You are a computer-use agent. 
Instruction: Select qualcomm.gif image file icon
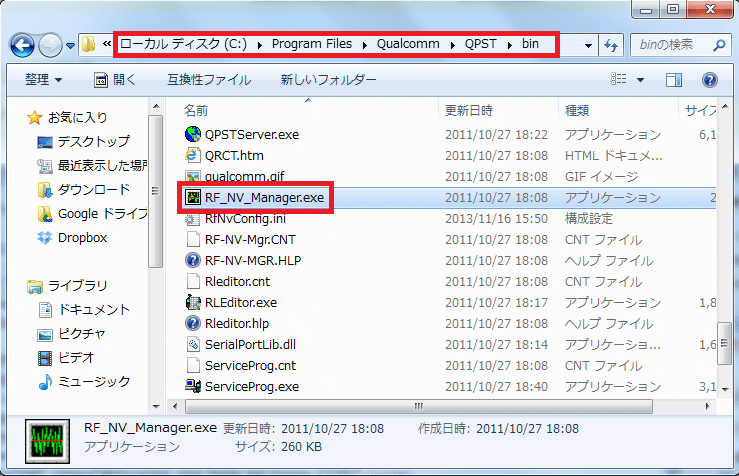(193, 176)
